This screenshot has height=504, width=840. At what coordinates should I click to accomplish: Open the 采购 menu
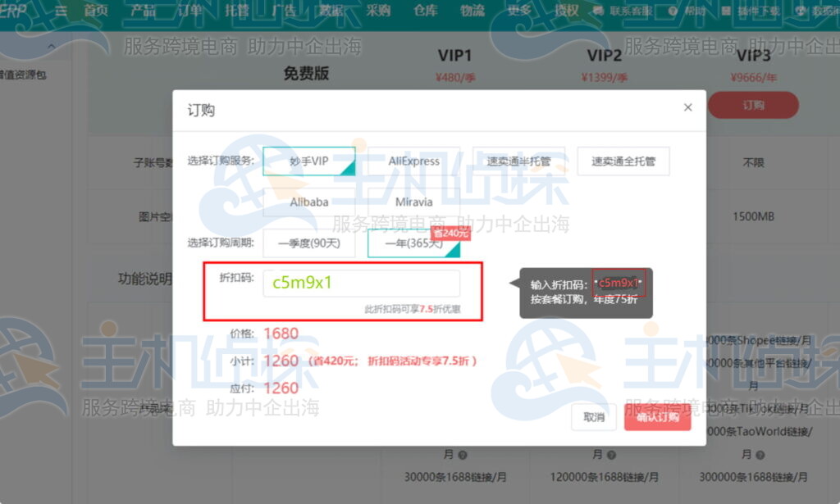(x=378, y=10)
